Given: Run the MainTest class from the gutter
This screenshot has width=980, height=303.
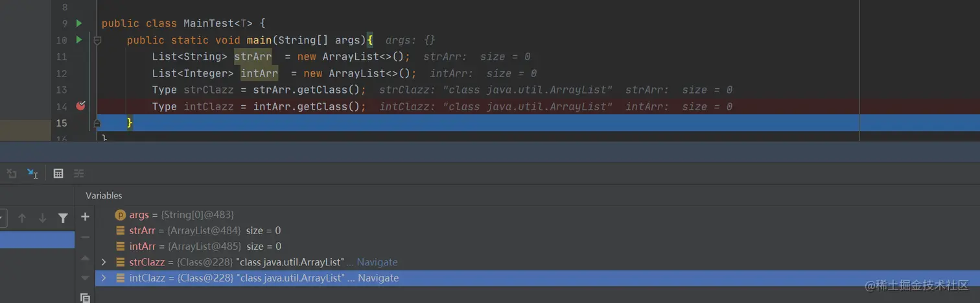Looking at the screenshot, I should click(79, 23).
